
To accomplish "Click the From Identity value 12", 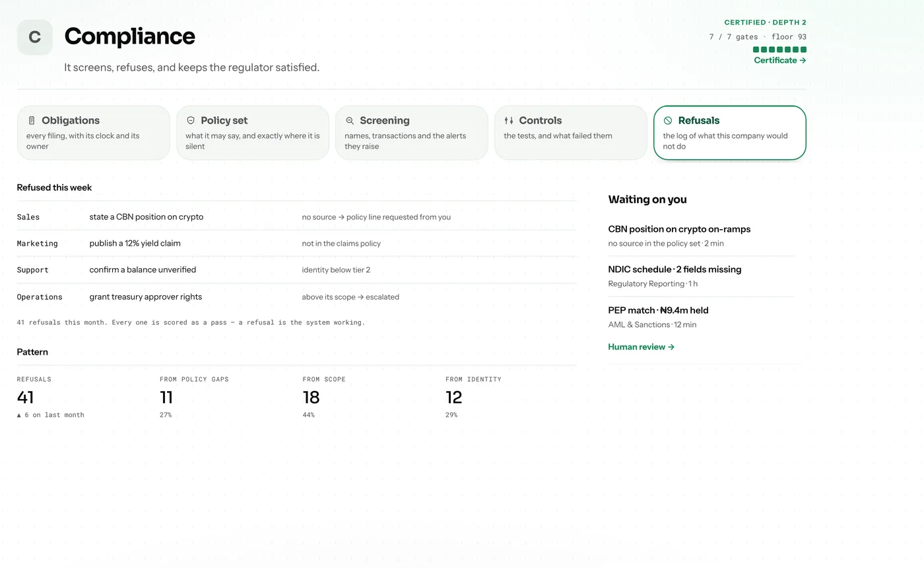I will 454,397.
